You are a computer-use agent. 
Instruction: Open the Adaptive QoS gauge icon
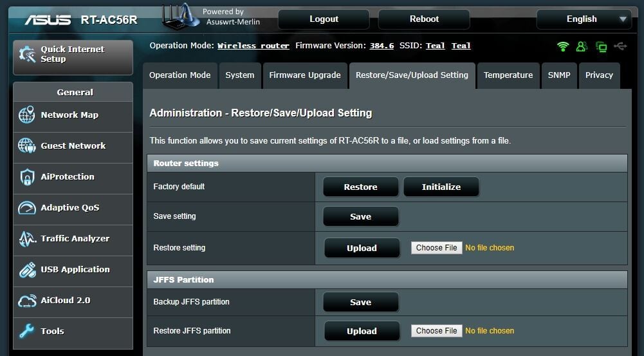(27, 207)
